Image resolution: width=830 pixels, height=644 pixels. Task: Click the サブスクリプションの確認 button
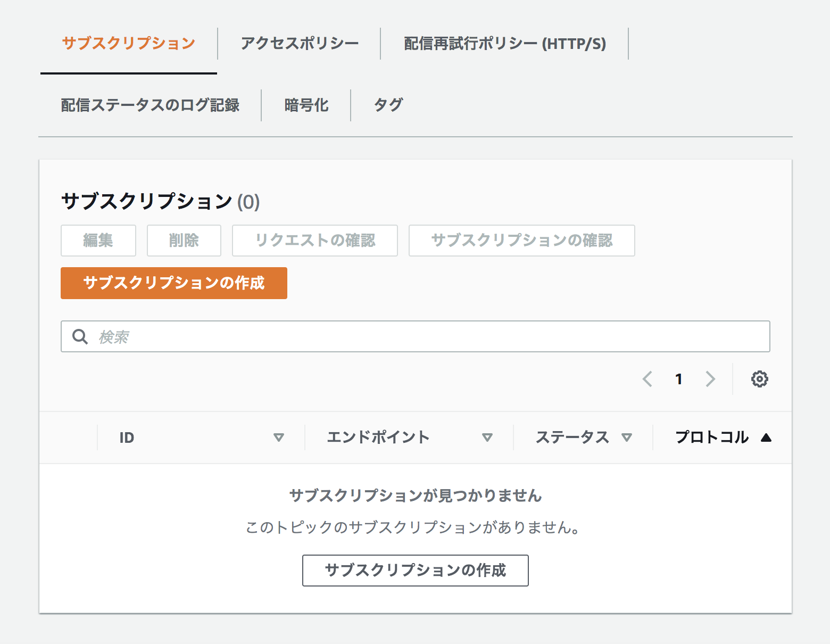pyautogui.click(x=522, y=241)
